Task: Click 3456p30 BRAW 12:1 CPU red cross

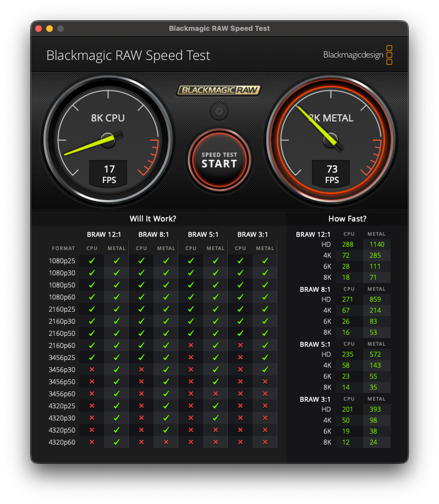Action: click(92, 369)
